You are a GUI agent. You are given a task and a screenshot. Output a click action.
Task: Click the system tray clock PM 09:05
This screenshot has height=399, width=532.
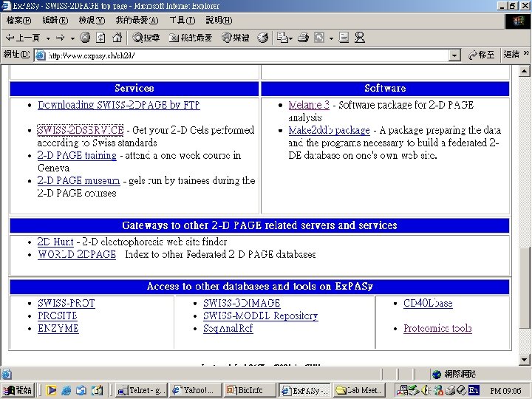[505, 391]
